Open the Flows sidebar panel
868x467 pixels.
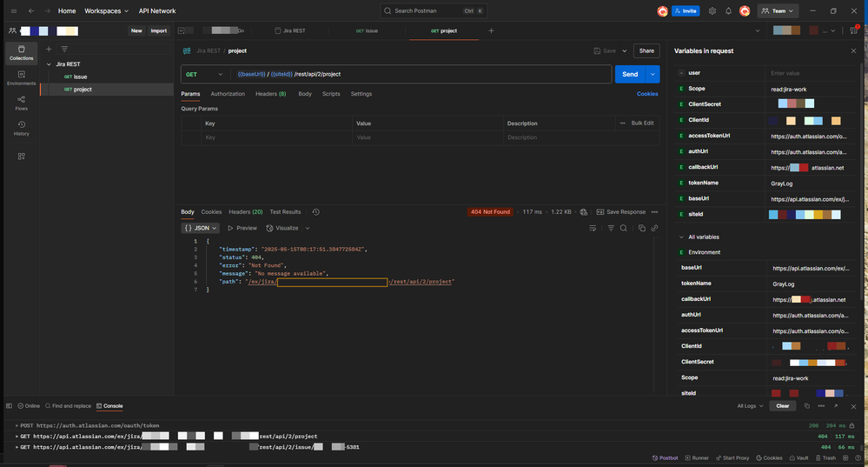point(21,103)
